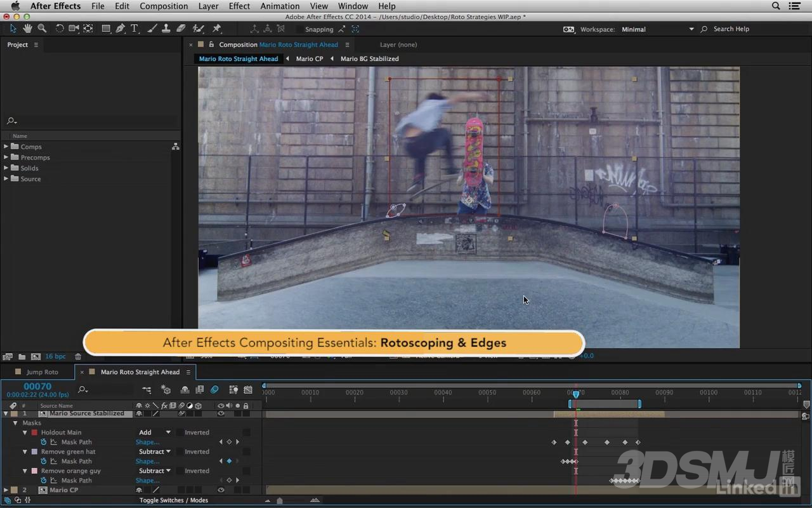The width and height of the screenshot is (812, 508).
Task: Click the 16 bpc color depth button
Action: tap(55, 357)
